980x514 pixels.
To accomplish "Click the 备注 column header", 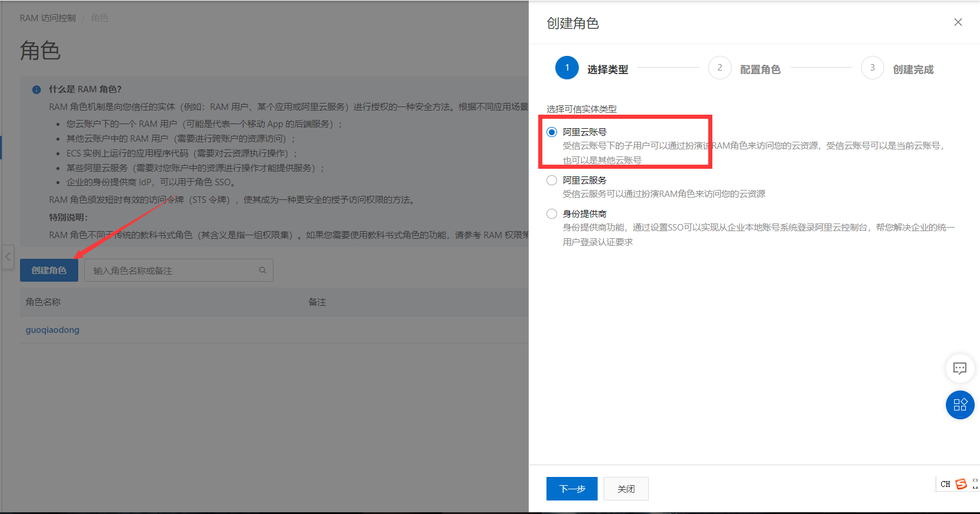I will click(x=317, y=302).
